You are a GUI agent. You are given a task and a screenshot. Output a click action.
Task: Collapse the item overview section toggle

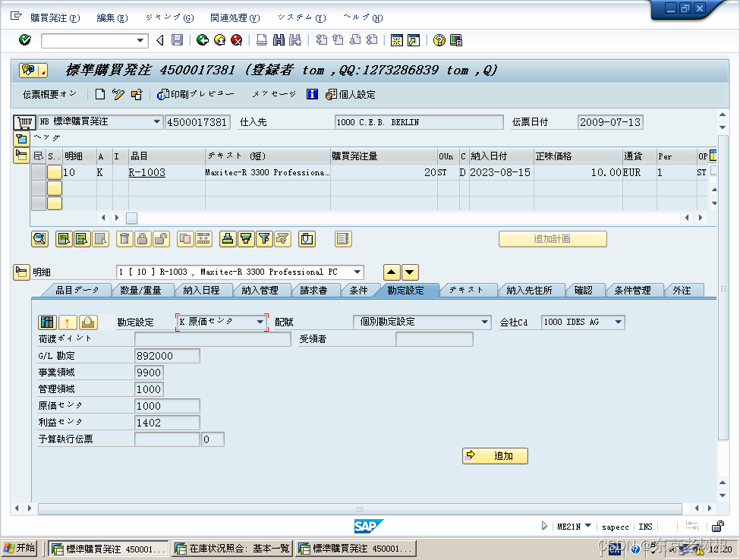point(21,156)
